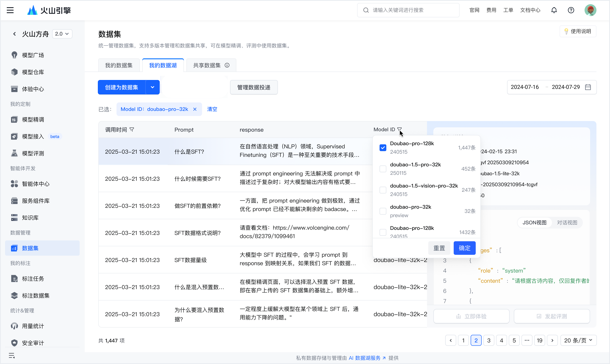610x364 pixels.
Task: Uncheck Doubao-pro-128k 1,447条 checkbox
Action: point(383,148)
